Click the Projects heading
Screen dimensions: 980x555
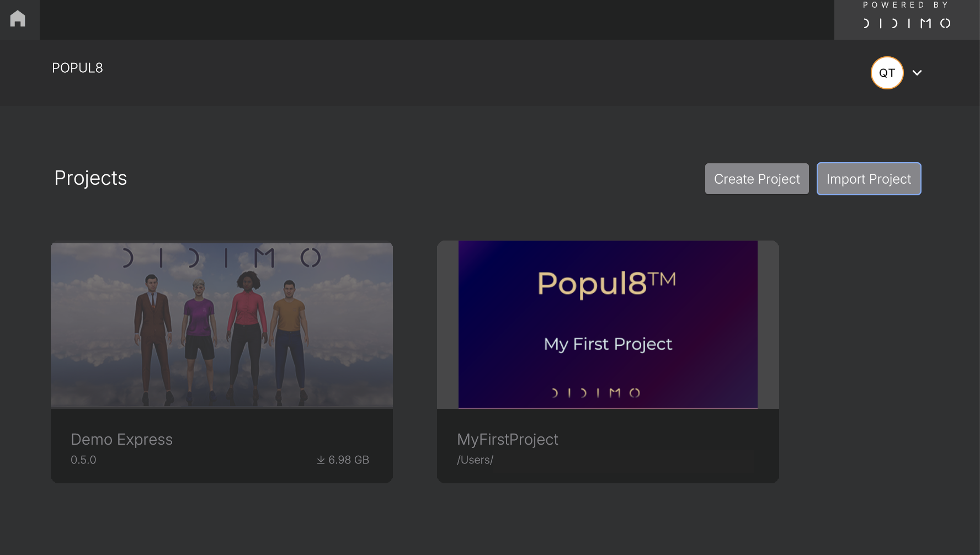(x=90, y=178)
